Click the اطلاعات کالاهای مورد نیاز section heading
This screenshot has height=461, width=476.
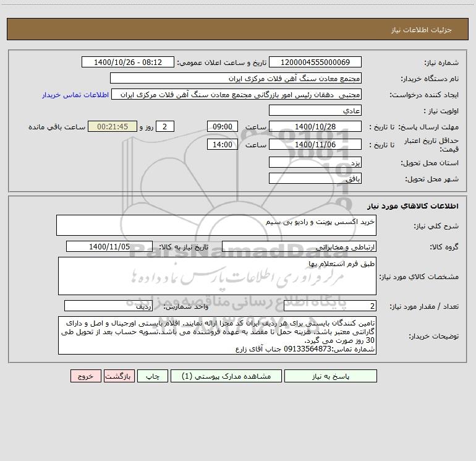pyautogui.click(x=413, y=206)
